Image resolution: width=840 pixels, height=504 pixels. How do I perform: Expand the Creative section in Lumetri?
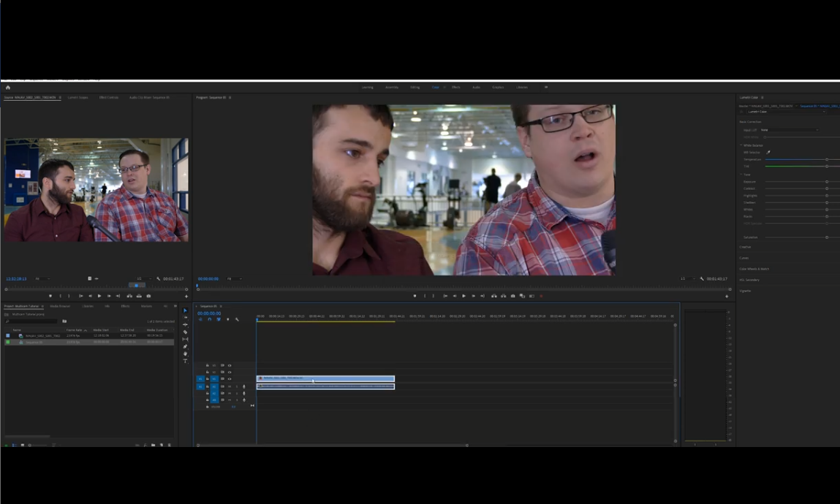tap(745, 247)
